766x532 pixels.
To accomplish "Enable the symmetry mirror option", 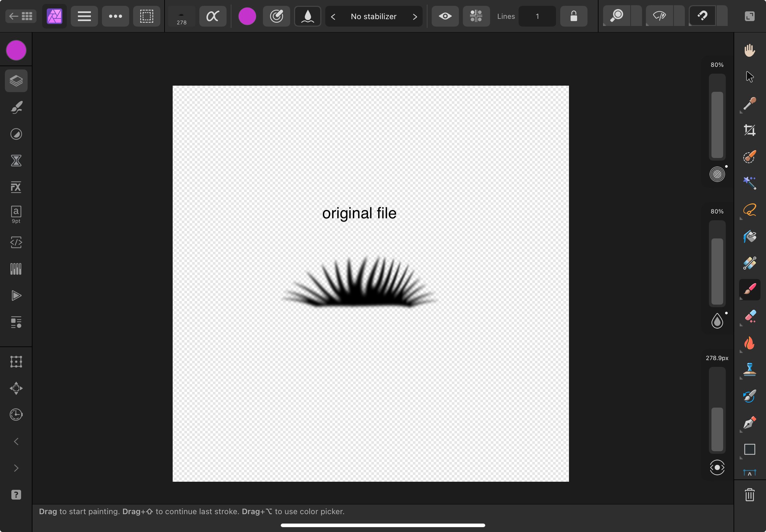I will click(x=476, y=16).
